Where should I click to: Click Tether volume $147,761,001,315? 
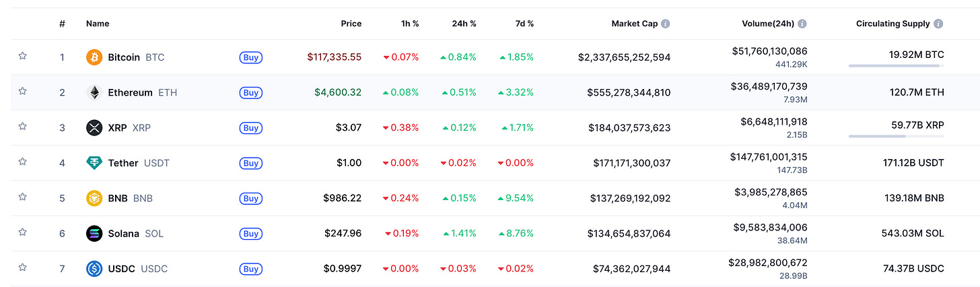coord(769,156)
